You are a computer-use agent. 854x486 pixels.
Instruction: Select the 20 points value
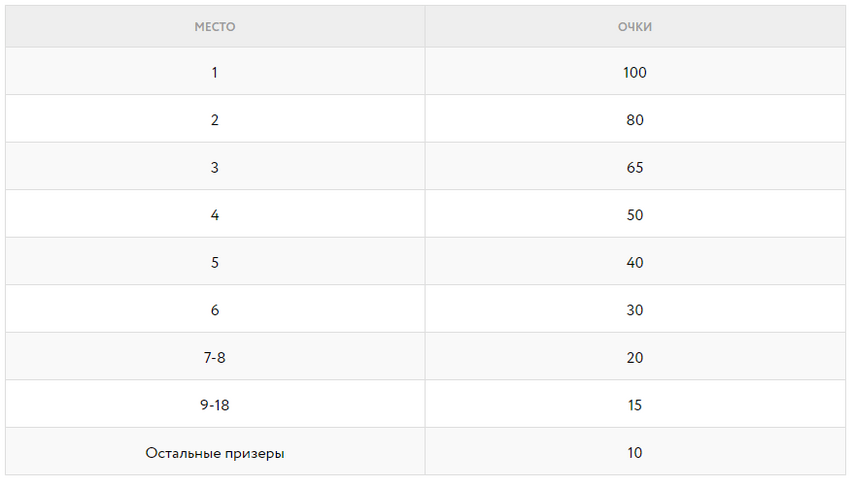tap(635, 357)
